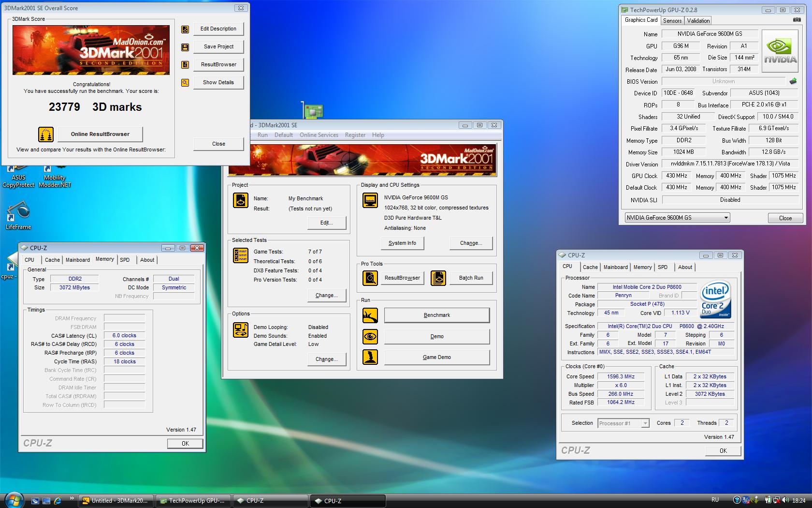812x508 pixels.
Task: Click the GPU-Z BIOS save chip icon
Action: click(793, 81)
